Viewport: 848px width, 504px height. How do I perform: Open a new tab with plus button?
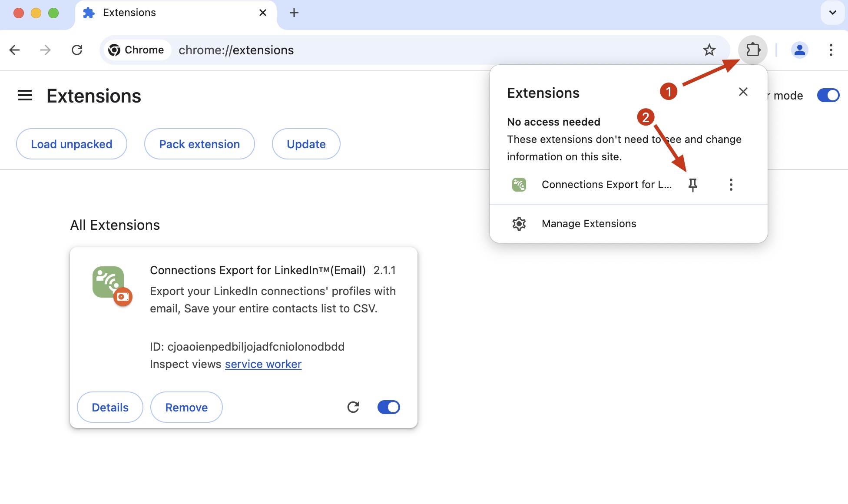294,13
